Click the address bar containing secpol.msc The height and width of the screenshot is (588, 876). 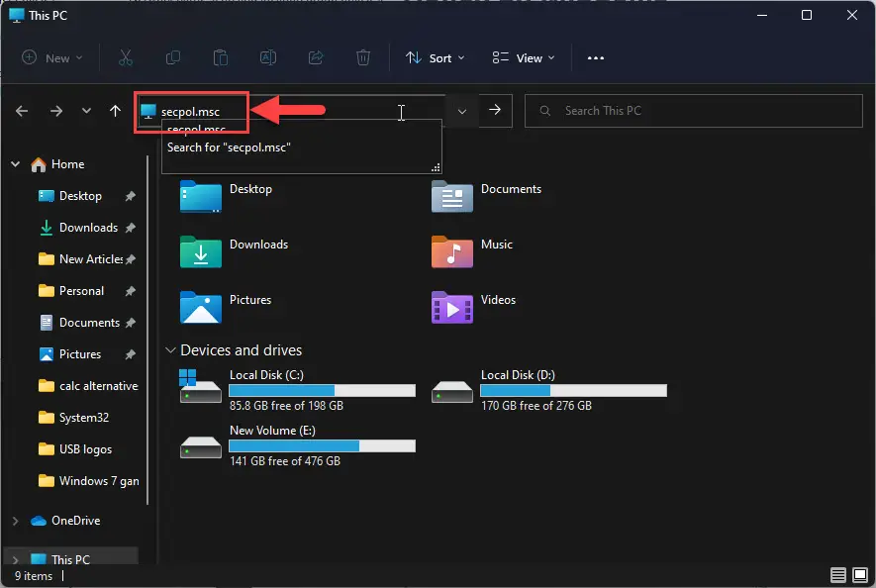click(291, 111)
